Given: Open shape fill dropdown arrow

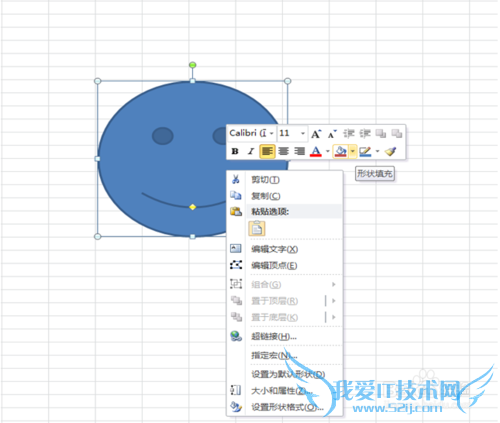Looking at the screenshot, I should tap(353, 151).
